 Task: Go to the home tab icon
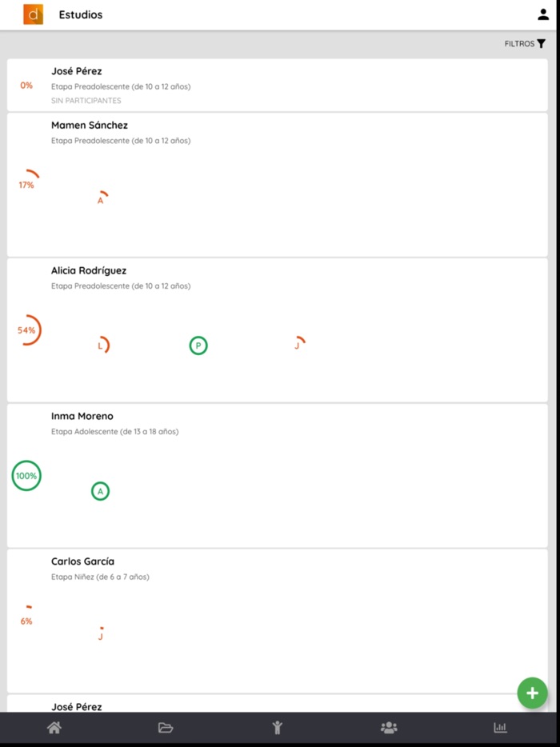pyautogui.click(x=54, y=728)
